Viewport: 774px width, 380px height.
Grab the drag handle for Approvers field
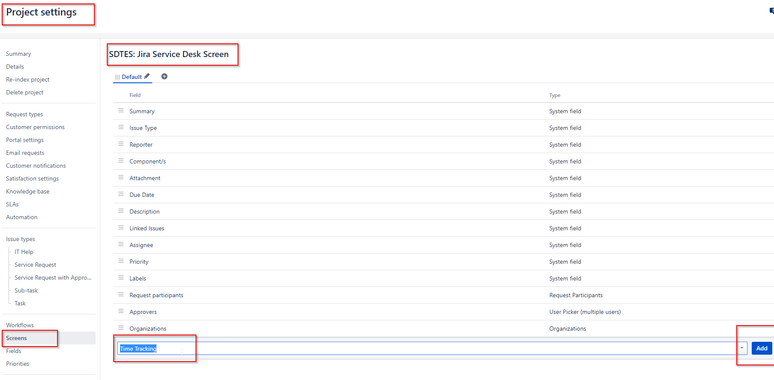pos(120,311)
